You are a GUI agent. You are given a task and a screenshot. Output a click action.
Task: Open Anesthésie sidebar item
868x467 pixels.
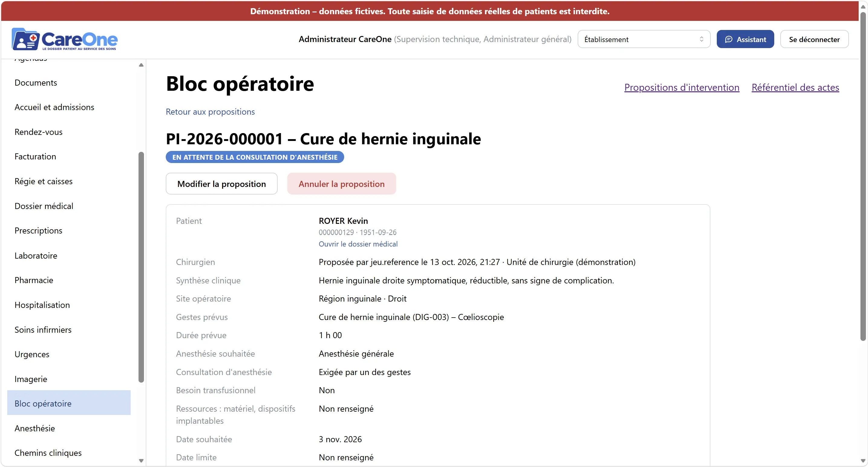69,429
